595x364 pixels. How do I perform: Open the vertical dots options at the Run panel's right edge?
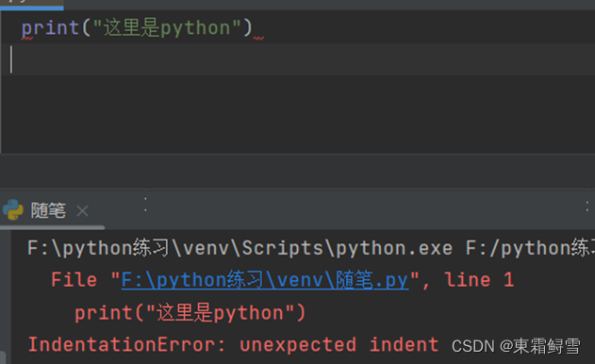[x=587, y=207]
